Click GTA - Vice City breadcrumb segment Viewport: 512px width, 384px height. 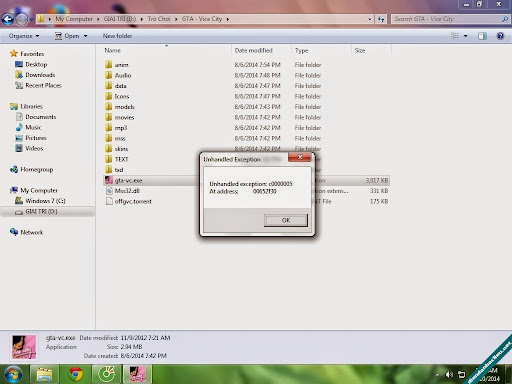point(202,19)
